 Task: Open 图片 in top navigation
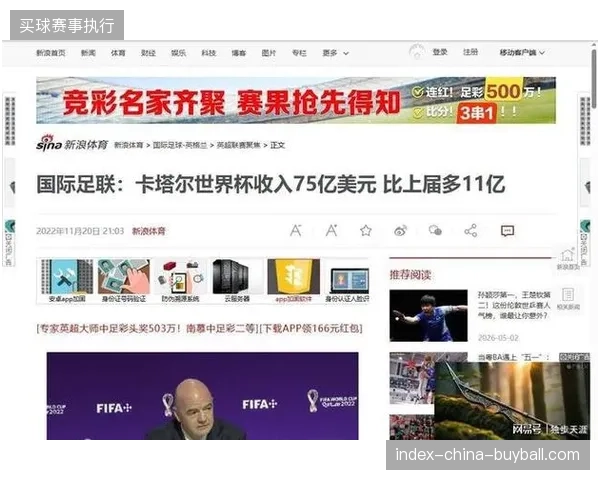[x=269, y=53]
